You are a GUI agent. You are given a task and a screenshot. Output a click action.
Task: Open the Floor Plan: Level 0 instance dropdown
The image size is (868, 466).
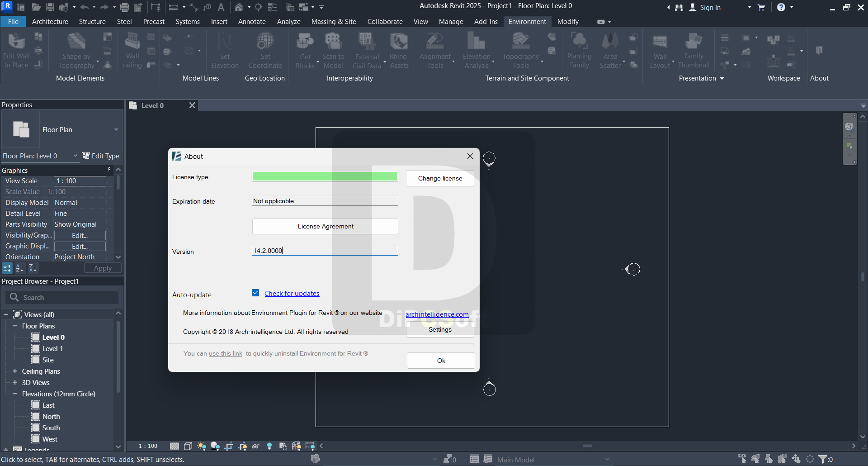[x=75, y=156]
